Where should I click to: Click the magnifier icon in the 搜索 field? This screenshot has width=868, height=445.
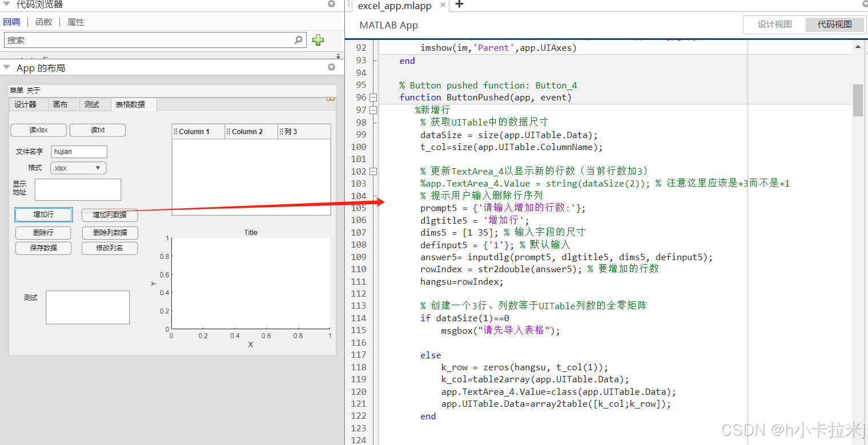(x=298, y=40)
